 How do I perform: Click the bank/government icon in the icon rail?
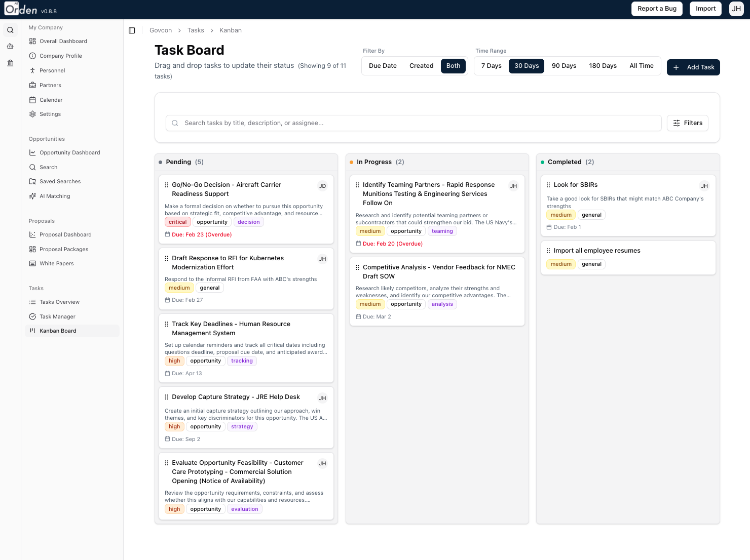[10, 63]
